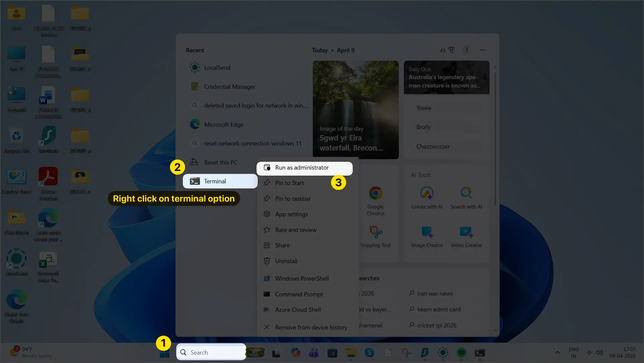Search for cricket ipl 2026
Viewport: 644px width, 363px height.
point(436,325)
